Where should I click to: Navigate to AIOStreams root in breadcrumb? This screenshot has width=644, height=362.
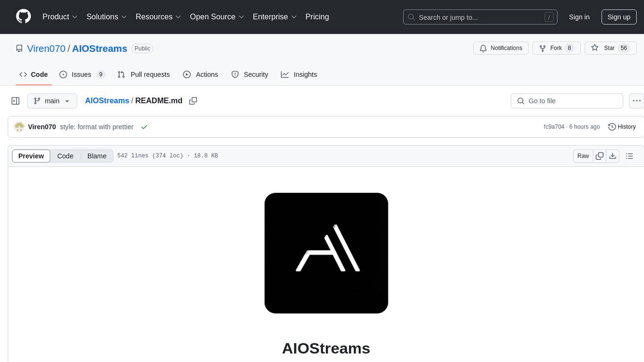(107, 100)
